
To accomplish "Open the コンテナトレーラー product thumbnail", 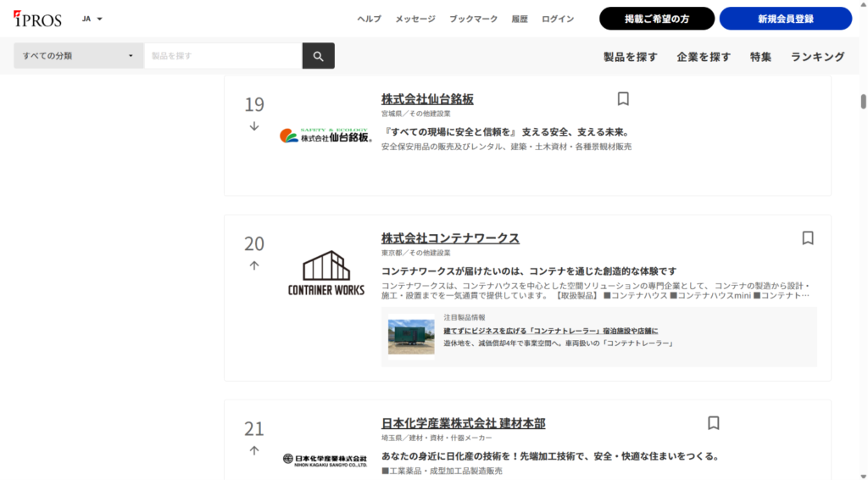I will (411, 337).
